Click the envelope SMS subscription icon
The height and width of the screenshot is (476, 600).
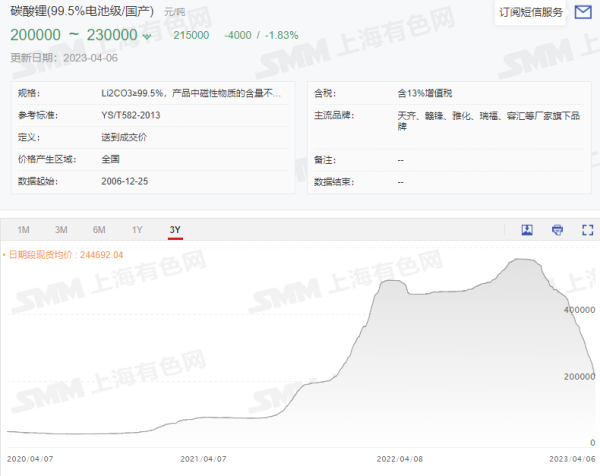click(583, 12)
